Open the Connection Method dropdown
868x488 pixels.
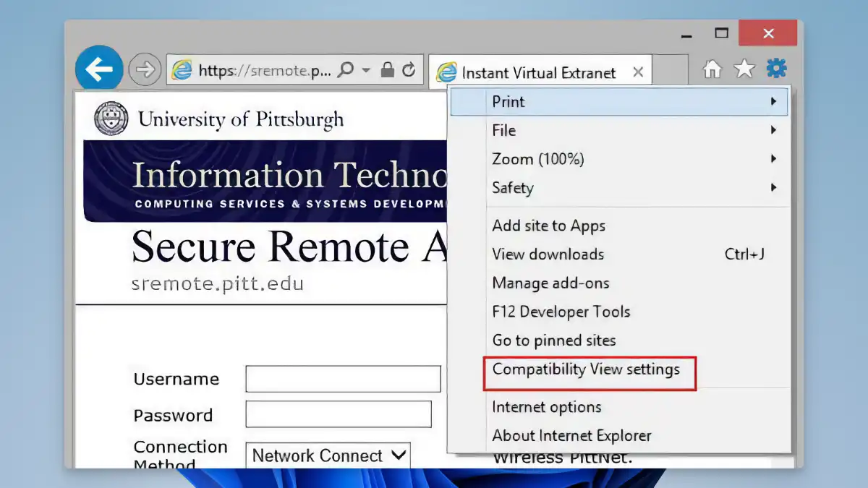click(328, 455)
